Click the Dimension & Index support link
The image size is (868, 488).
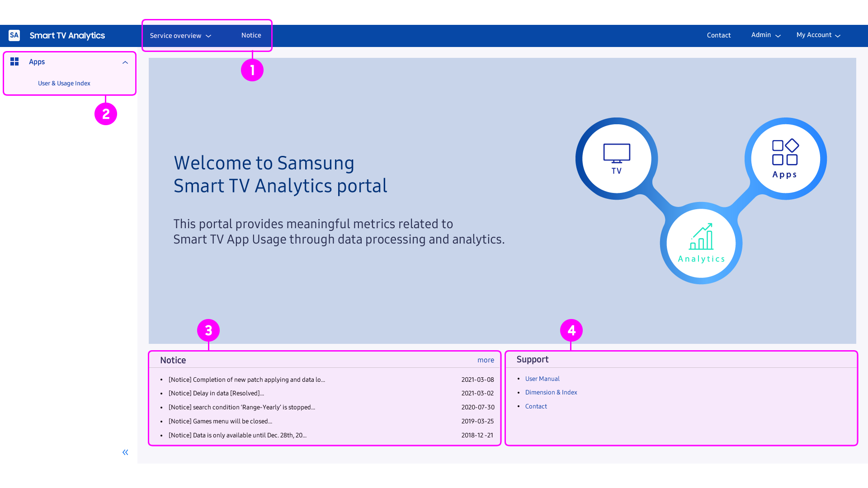click(551, 392)
